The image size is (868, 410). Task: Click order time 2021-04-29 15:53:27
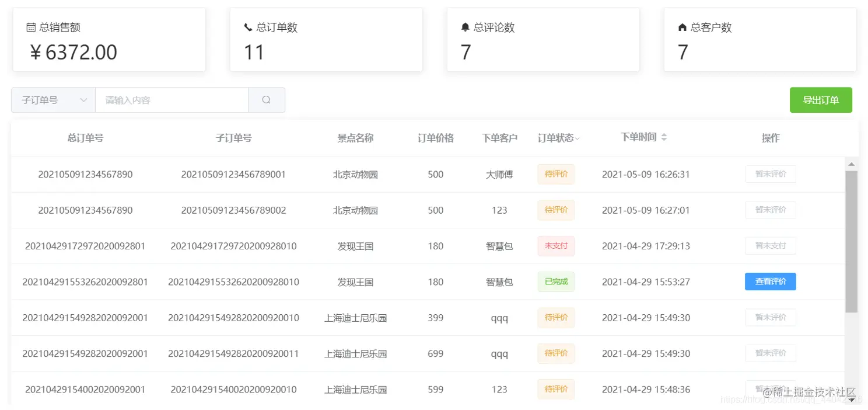click(646, 282)
